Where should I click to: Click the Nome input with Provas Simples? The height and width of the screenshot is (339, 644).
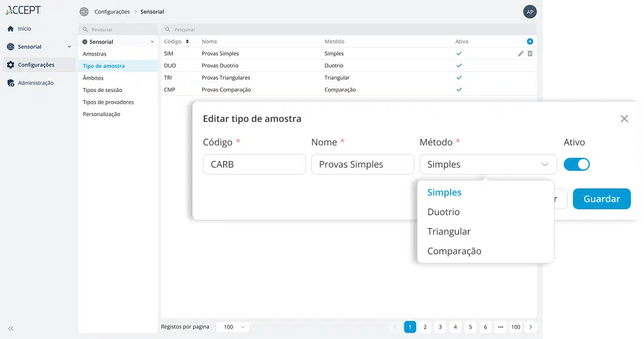tap(363, 164)
